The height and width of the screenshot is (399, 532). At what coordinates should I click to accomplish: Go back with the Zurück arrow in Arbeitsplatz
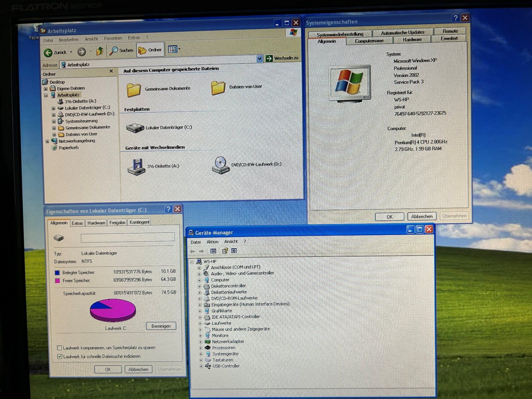pyautogui.click(x=48, y=53)
